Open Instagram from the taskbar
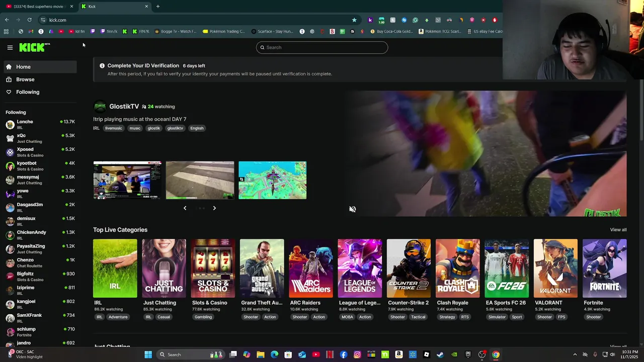Screen dimensions: 644x362 [x=357, y=354]
